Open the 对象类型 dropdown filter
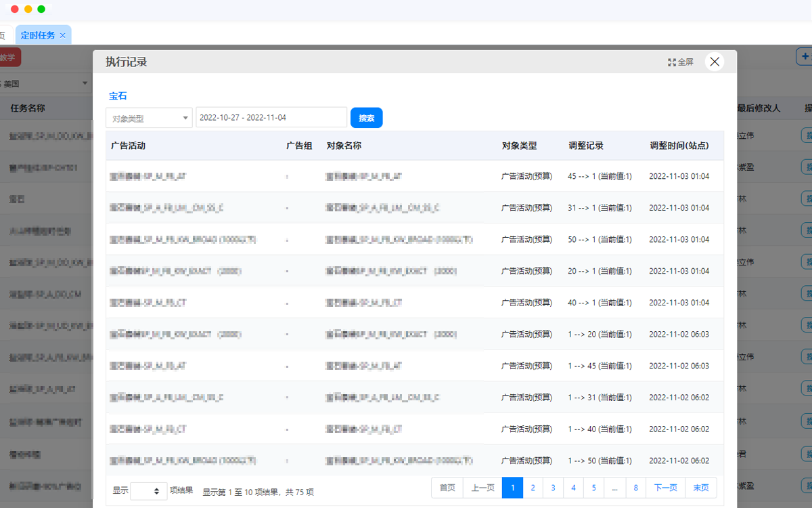The image size is (812, 508). tap(149, 118)
